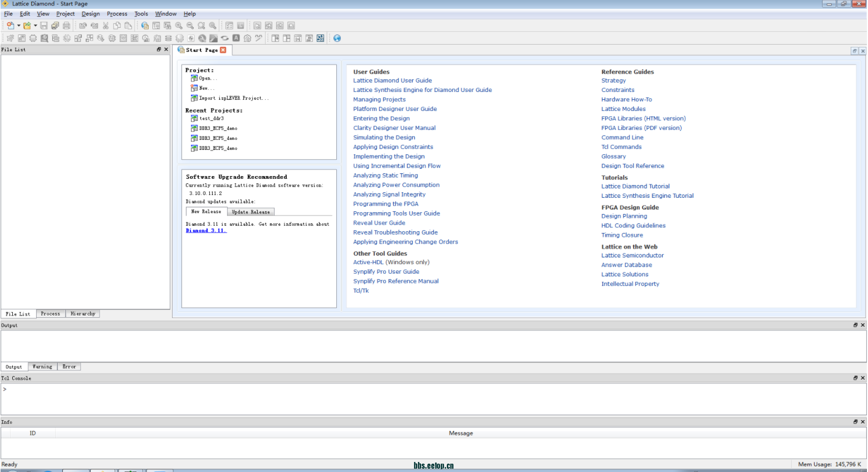868x472 pixels.
Task: Click the Zoom Fit magnifier icon
Action: (x=202, y=26)
